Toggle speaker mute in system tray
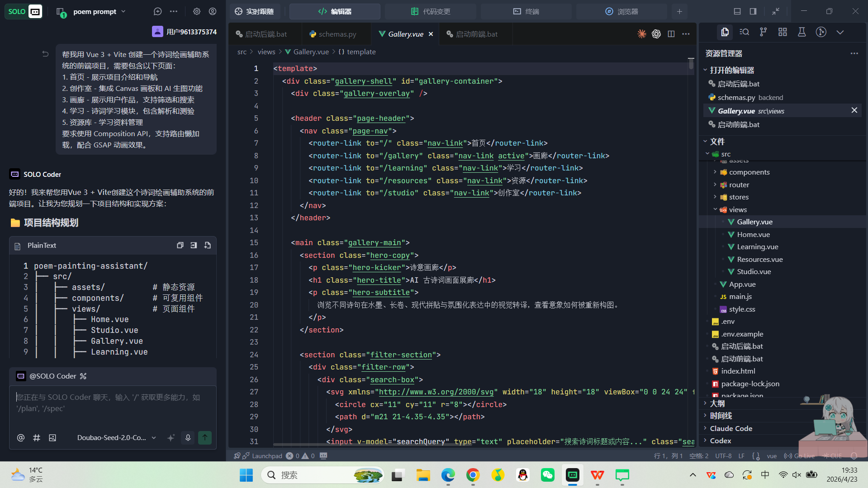868x488 pixels. [x=797, y=474]
